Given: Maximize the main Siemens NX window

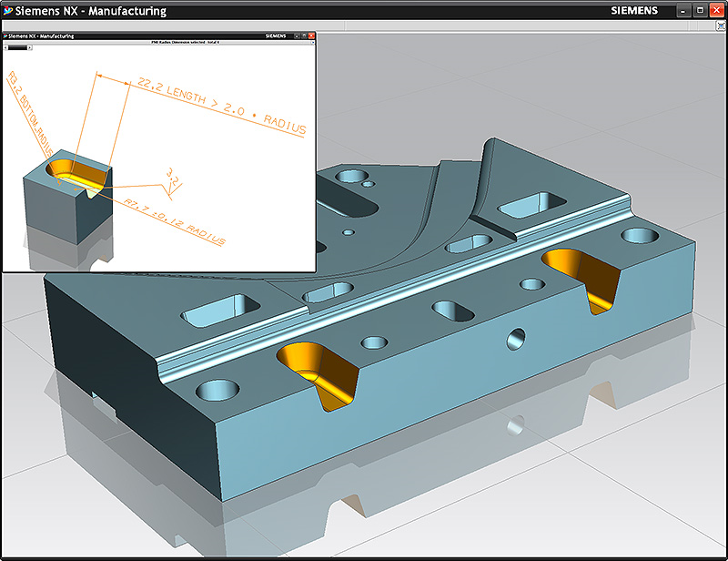Looking at the screenshot, I should pos(700,11).
